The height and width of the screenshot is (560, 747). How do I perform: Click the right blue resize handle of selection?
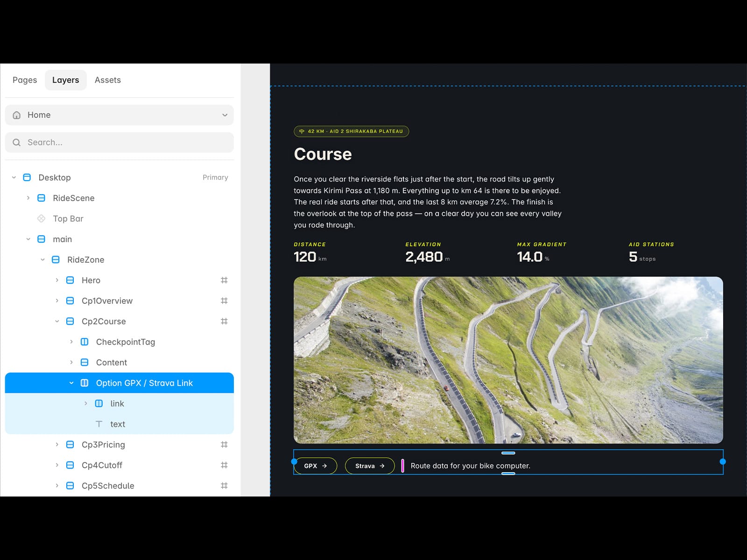pyautogui.click(x=723, y=462)
